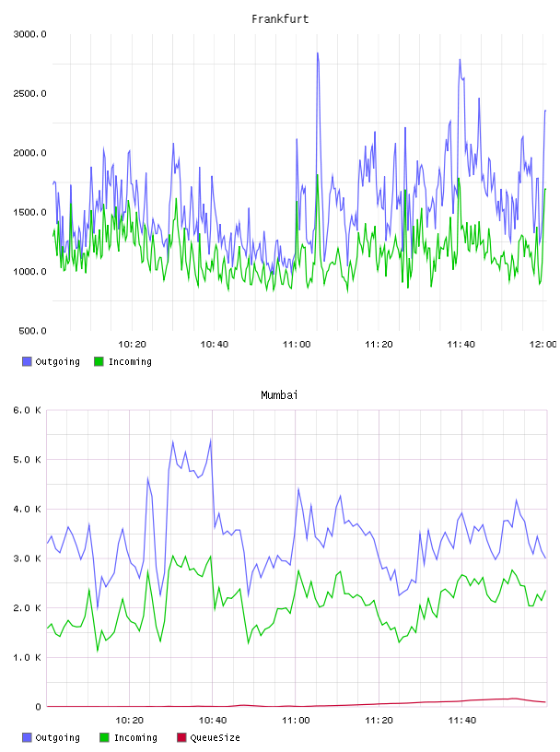The height and width of the screenshot is (752, 560).
Task: Click the blue Outgoing swatch in Mumbai legend
Action: pos(27,737)
